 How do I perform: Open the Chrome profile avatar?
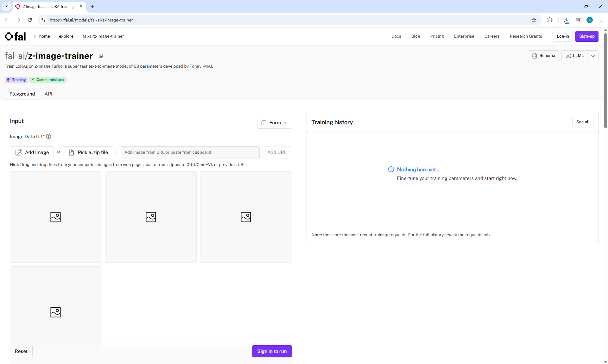(589, 20)
